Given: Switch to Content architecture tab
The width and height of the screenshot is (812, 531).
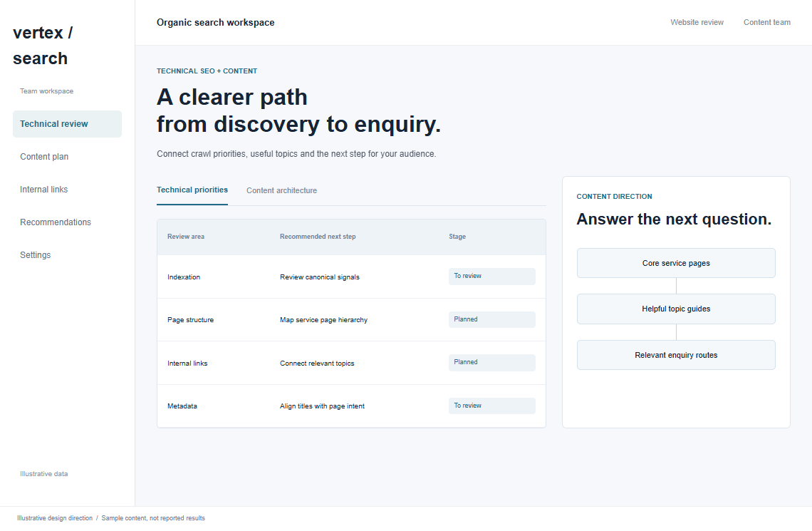Looking at the screenshot, I should (282, 190).
